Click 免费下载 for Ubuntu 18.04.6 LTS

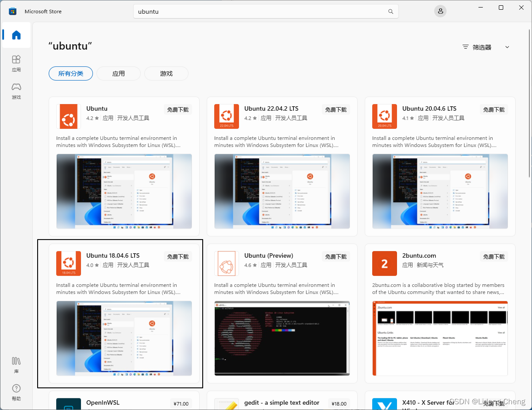[x=178, y=256]
